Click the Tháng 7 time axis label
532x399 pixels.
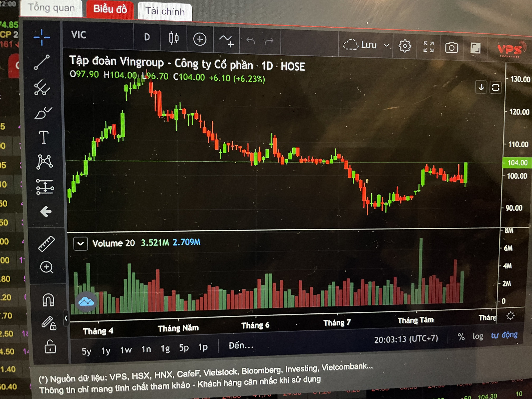[x=337, y=323]
